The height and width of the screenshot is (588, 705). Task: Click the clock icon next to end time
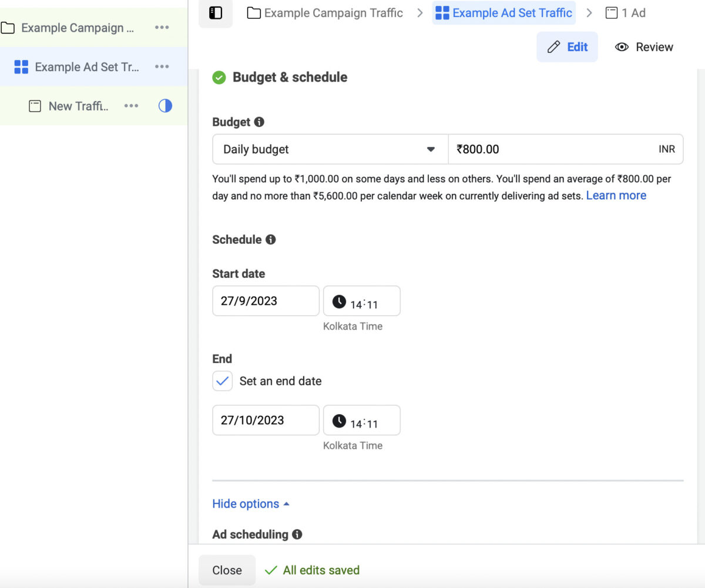[x=340, y=419]
